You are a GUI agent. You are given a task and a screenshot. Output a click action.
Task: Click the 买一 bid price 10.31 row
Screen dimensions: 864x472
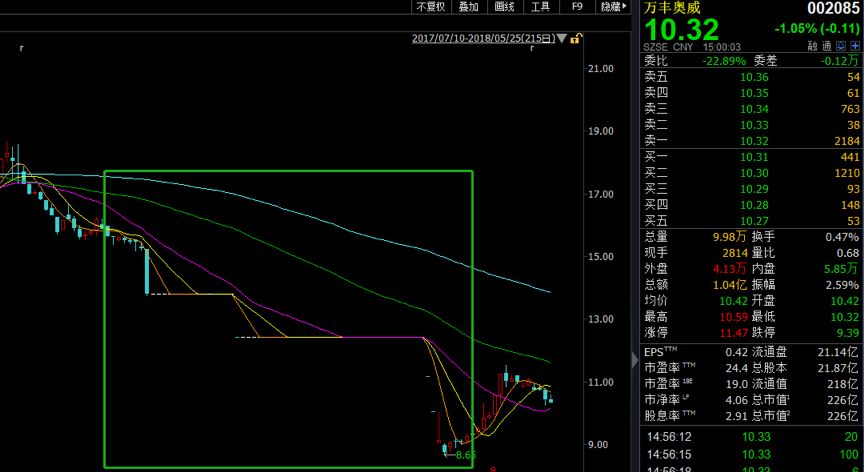click(x=751, y=157)
